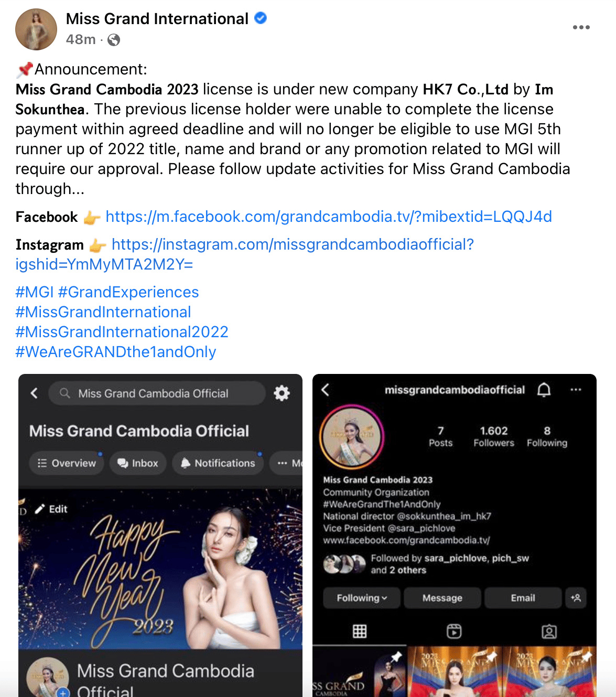Click the Email button on Instagram profile
The image size is (616, 697).
(523, 598)
